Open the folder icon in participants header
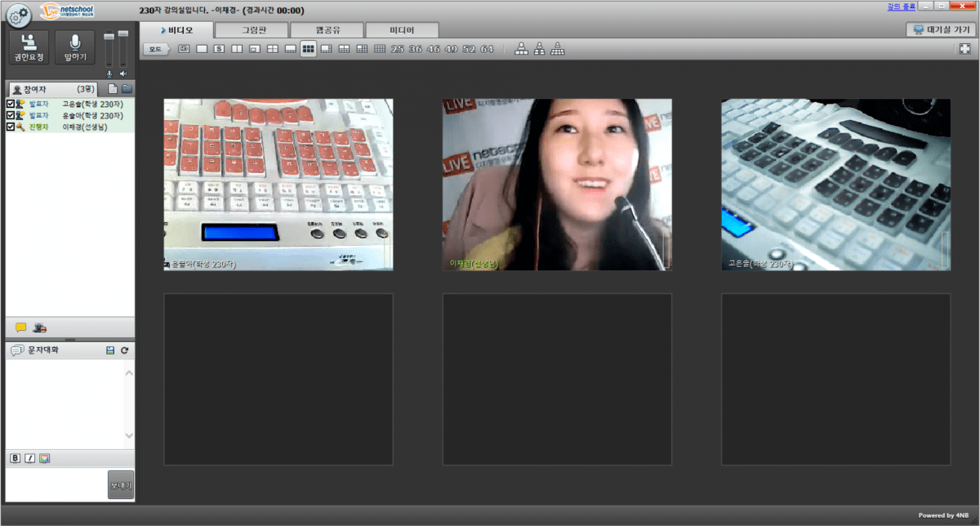This screenshot has width=980, height=526. [x=127, y=88]
